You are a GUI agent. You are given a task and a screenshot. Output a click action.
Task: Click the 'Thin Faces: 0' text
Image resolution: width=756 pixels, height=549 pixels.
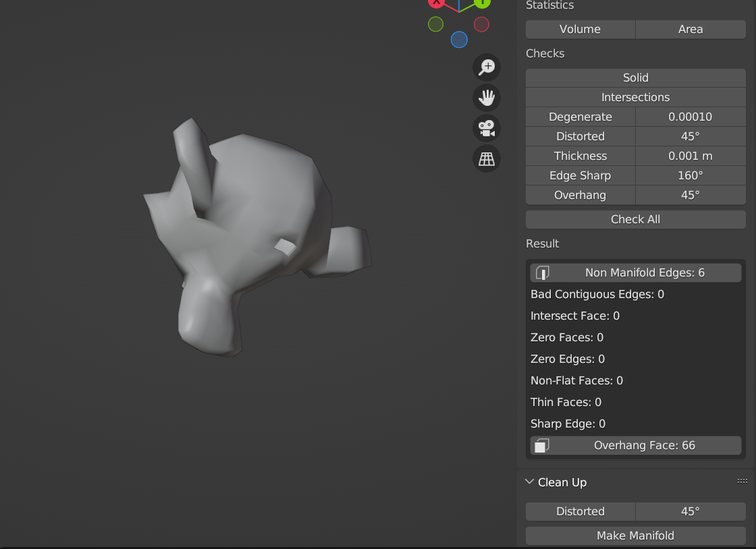click(566, 402)
